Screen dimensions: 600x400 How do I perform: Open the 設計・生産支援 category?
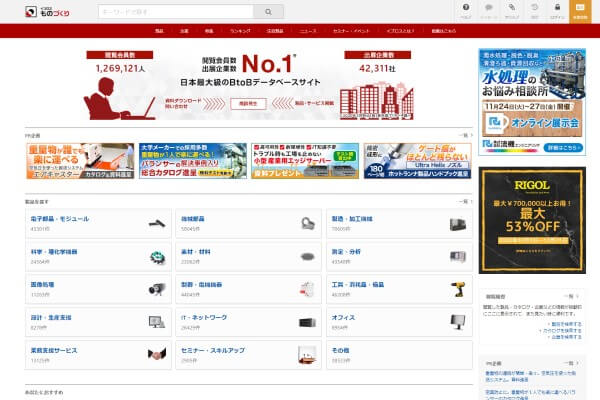point(51,317)
